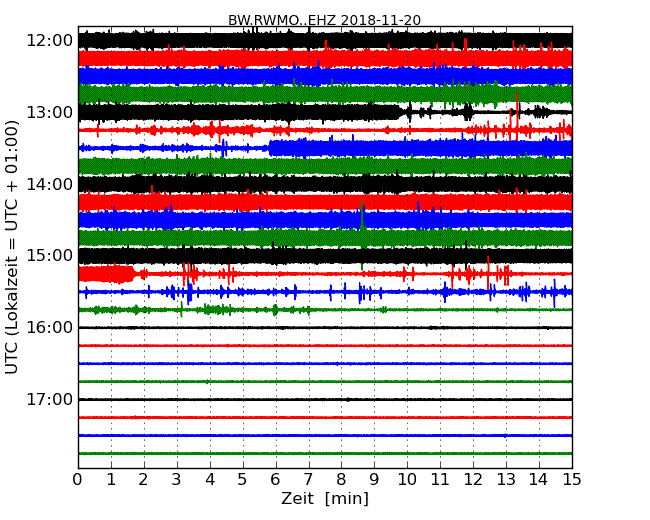Select the 13:00 time label
Viewport: 650px width, 520px height.
click(x=50, y=112)
